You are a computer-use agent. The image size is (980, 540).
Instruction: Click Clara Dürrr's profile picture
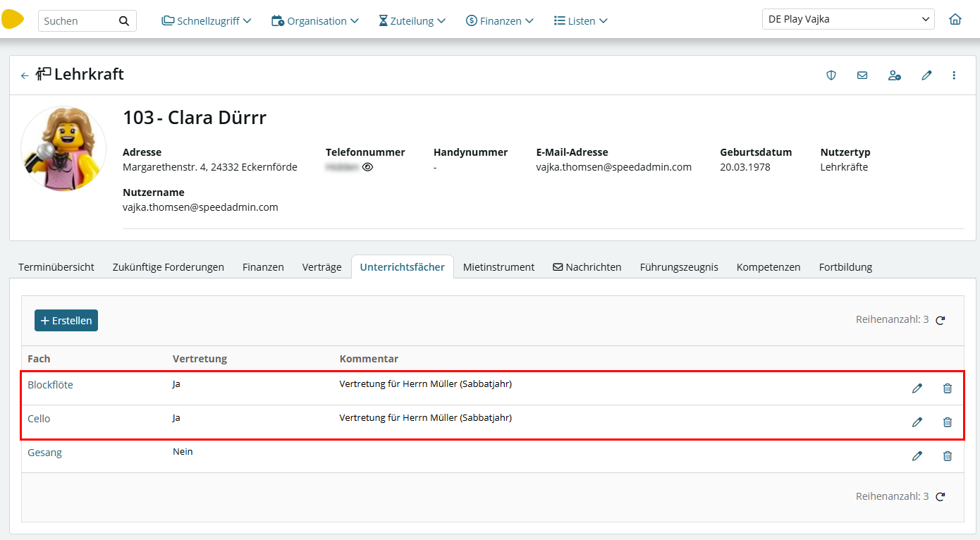(63, 149)
